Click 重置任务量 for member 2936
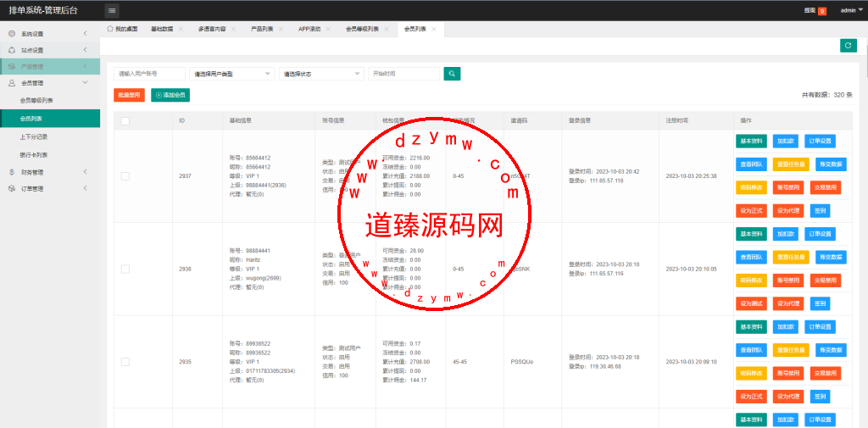The width and height of the screenshot is (868, 428). pyautogui.click(x=791, y=257)
